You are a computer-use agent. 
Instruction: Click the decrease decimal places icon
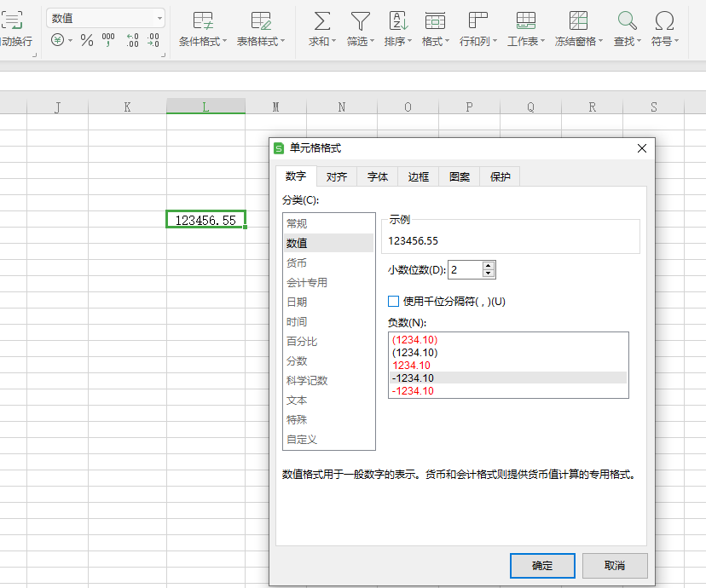click(x=153, y=40)
